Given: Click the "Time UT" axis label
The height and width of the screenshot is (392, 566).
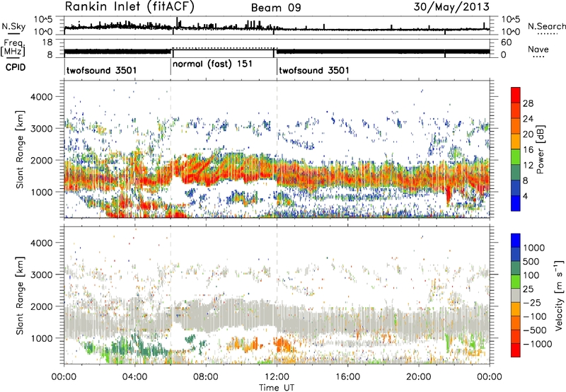Looking at the screenshot, I should coord(277,388).
